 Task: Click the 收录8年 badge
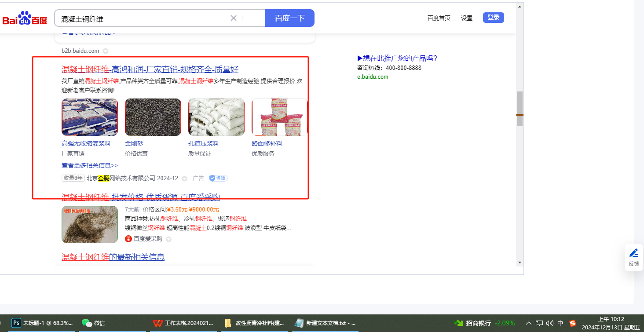coord(73,178)
